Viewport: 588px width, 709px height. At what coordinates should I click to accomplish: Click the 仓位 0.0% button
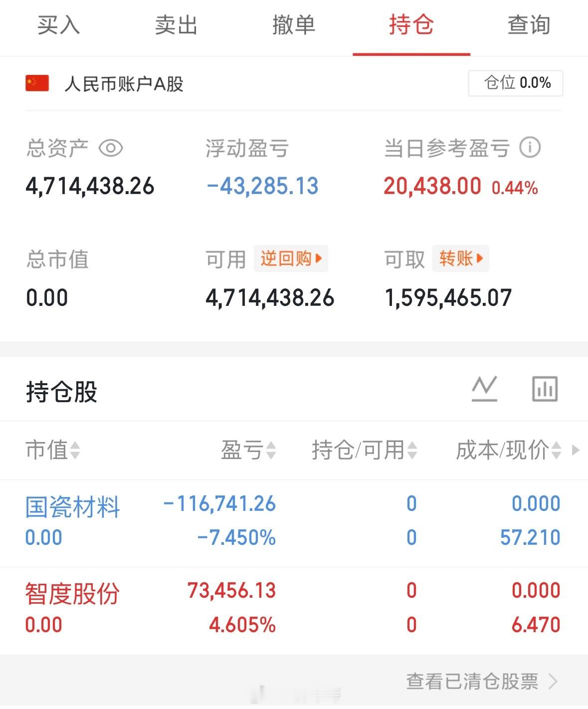click(516, 83)
